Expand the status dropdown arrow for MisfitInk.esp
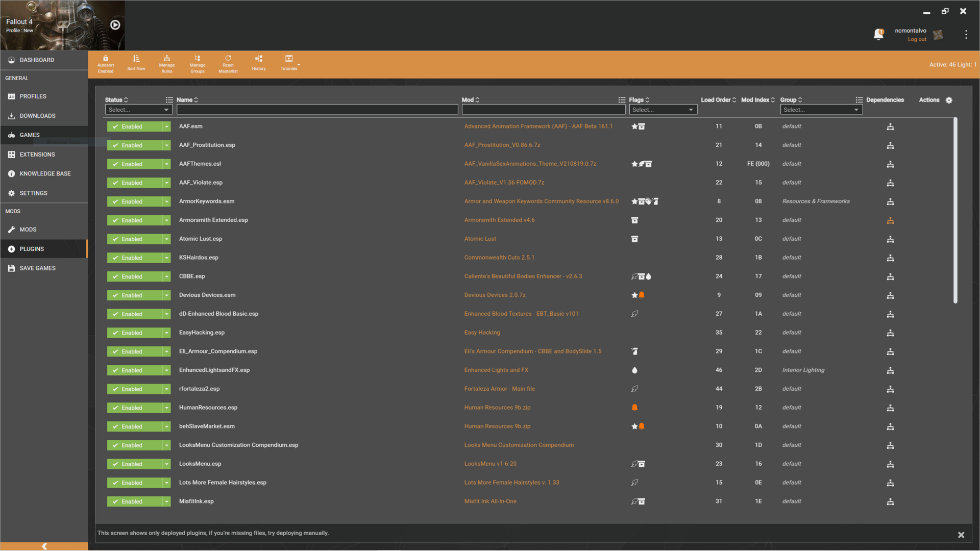980x551 pixels. click(x=166, y=502)
